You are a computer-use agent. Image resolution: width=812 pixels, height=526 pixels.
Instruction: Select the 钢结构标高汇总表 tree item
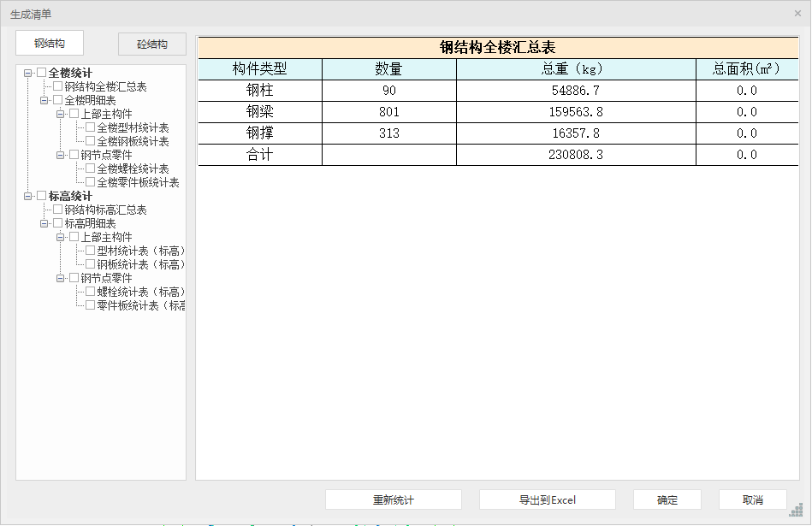(x=105, y=210)
